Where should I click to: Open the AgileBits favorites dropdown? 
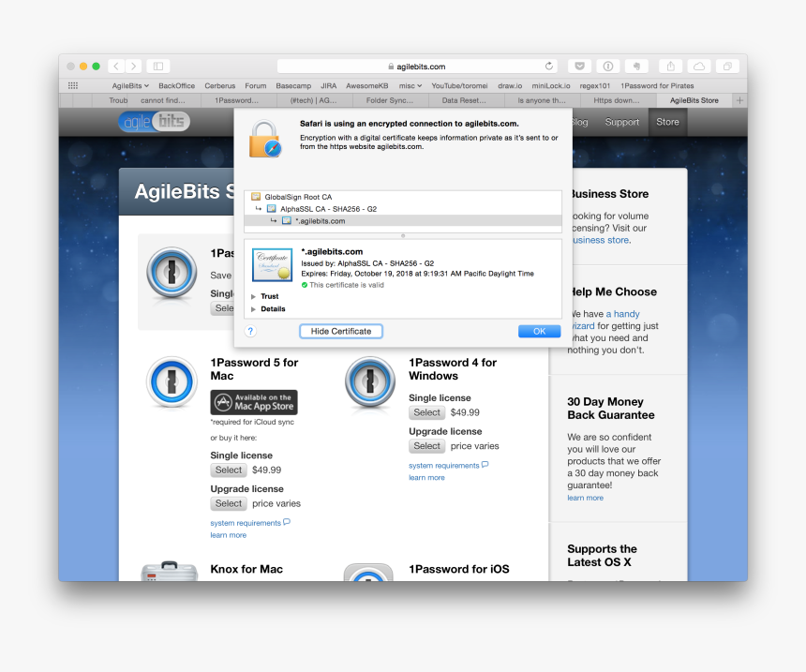click(130, 86)
